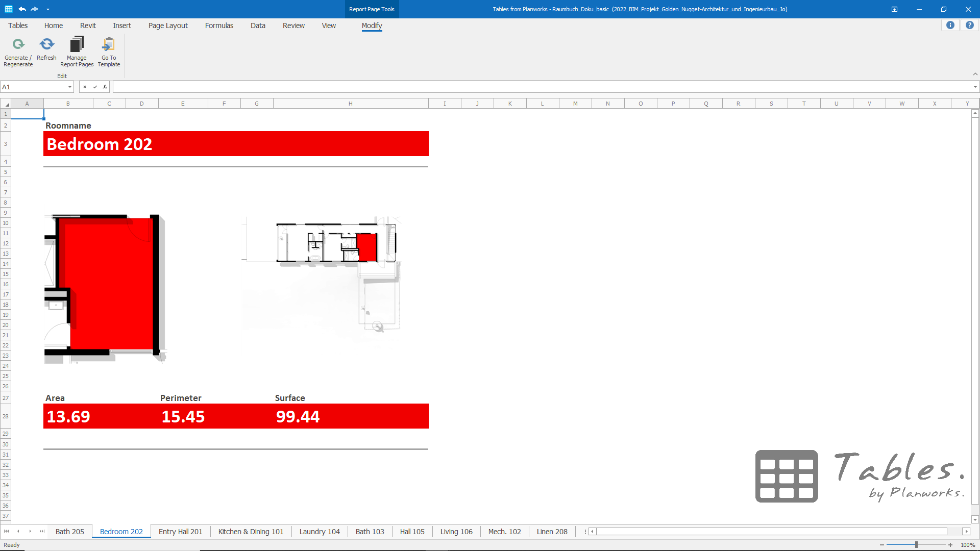The image size is (980, 551).
Task: Click the zoom in plus button
Action: point(950,545)
